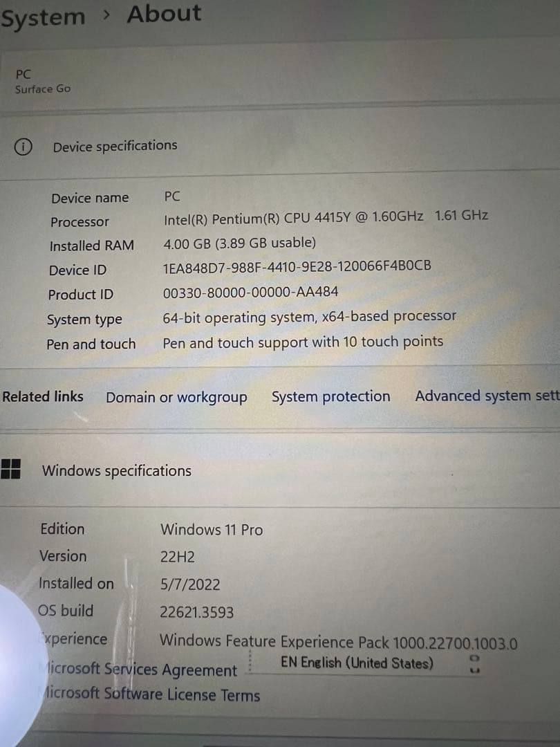Open Advanced system settings link

tap(487, 396)
